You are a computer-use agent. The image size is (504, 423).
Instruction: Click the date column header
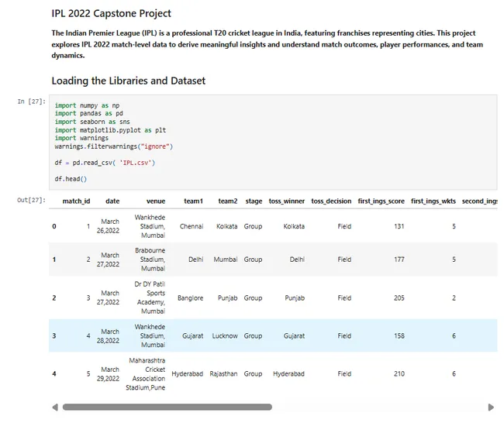click(x=112, y=201)
